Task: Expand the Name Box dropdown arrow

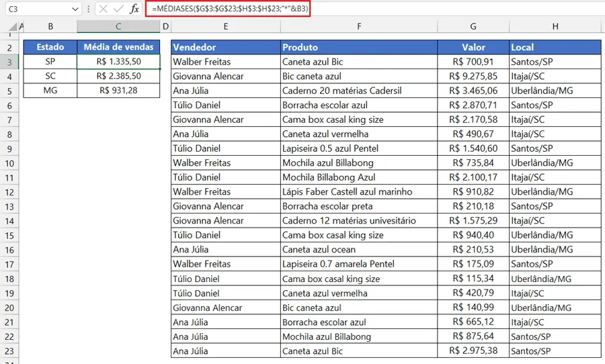Action: pyautogui.click(x=75, y=9)
